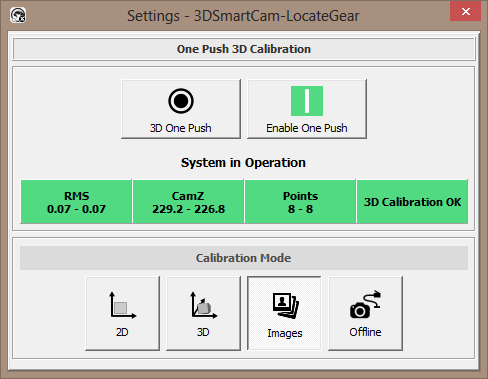This screenshot has height=379, width=488.
Task: Click the 3D One Push record icon
Action: click(181, 101)
